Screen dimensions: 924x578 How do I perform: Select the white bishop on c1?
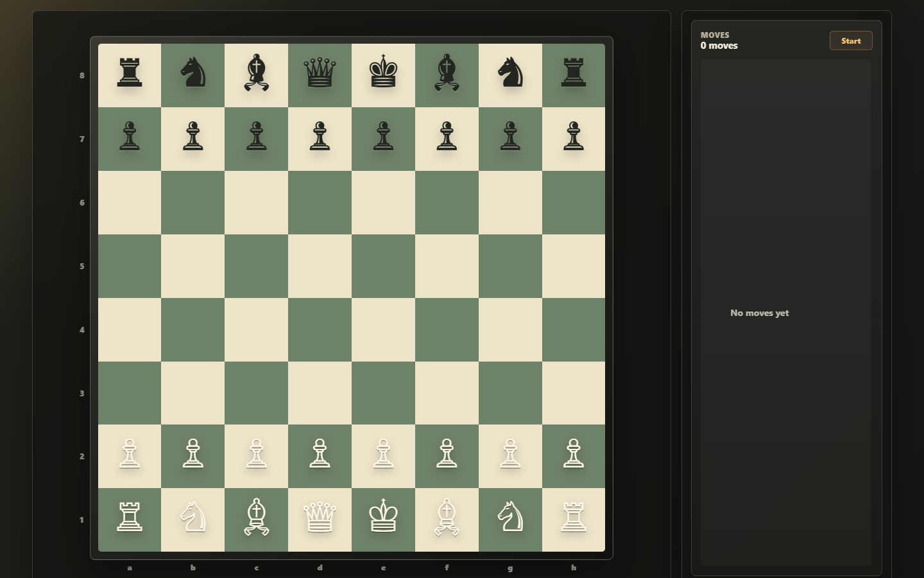coord(257,520)
